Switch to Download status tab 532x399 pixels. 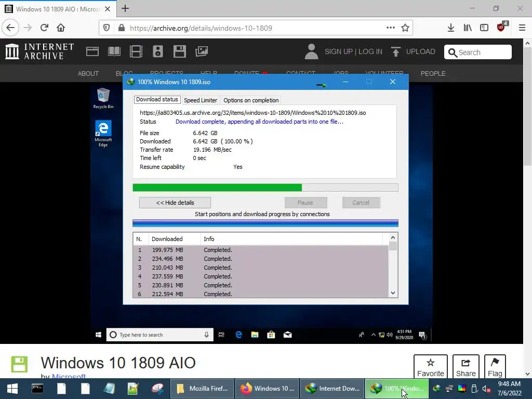(x=157, y=99)
